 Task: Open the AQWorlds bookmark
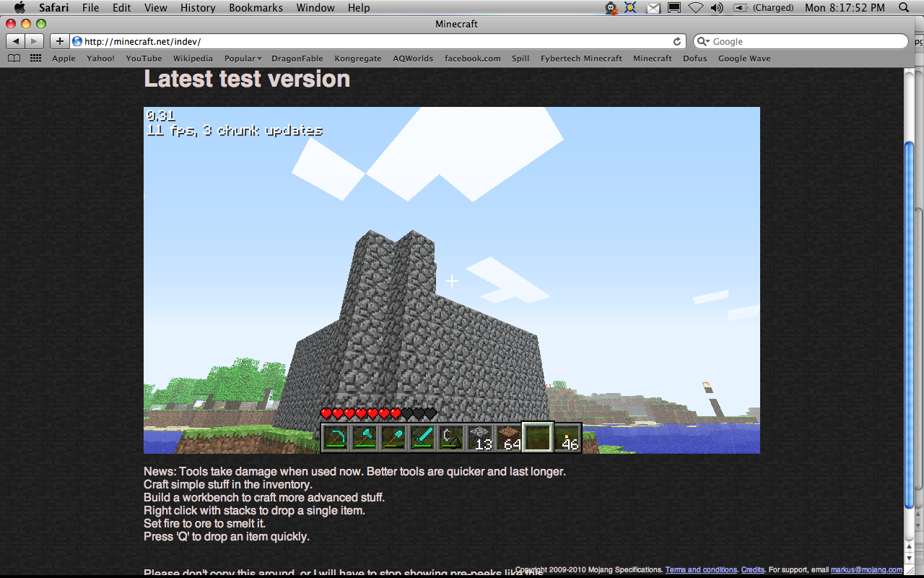point(413,59)
